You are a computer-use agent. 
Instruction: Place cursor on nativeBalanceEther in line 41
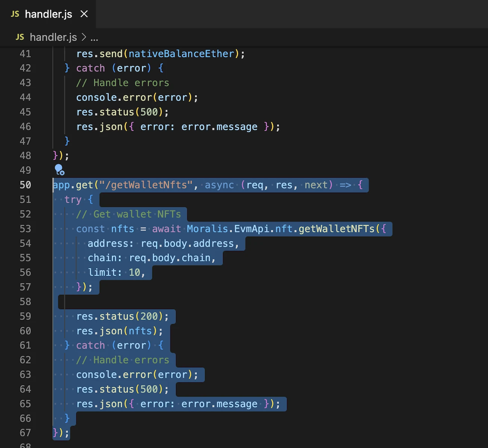pyautogui.click(x=181, y=54)
